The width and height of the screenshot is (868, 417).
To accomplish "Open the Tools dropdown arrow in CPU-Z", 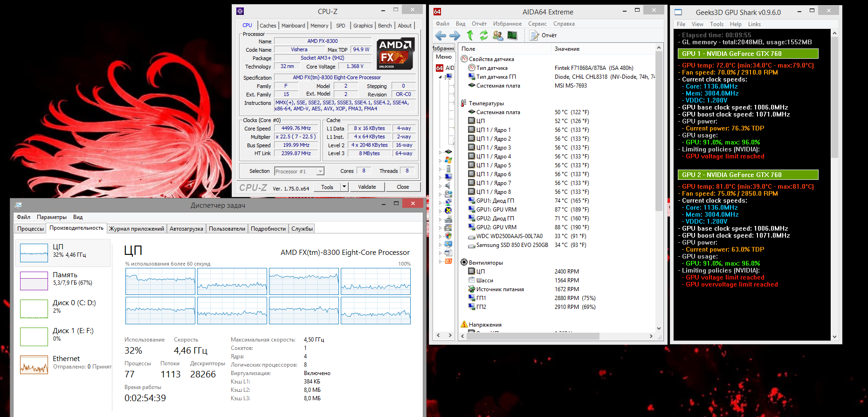I will pos(344,187).
